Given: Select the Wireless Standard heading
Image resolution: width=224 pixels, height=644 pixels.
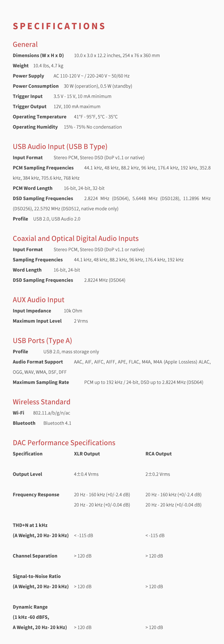Looking at the screenshot, I should coord(41,402).
